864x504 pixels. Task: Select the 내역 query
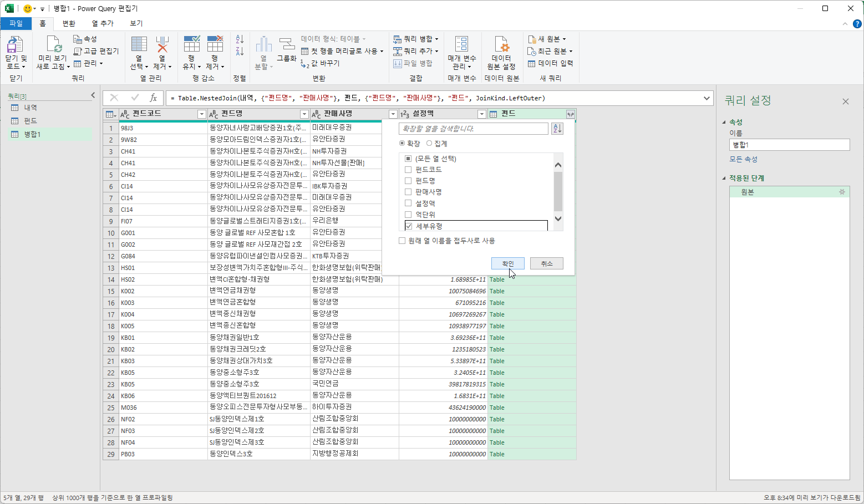pos(50,108)
